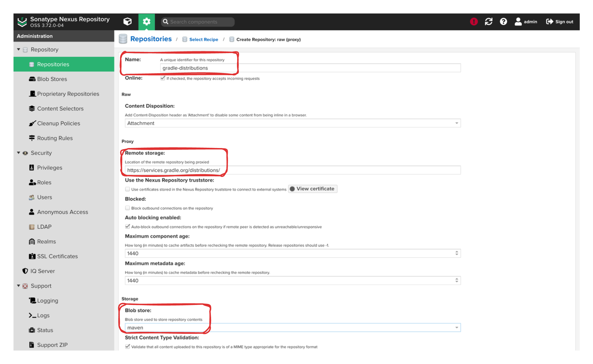The height and width of the screenshot is (364, 593).
Task: Collapse the Support tree section
Action: (x=19, y=286)
